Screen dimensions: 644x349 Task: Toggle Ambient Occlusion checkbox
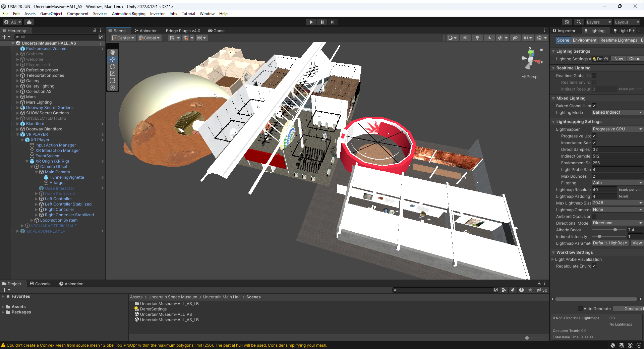point(594,216)
